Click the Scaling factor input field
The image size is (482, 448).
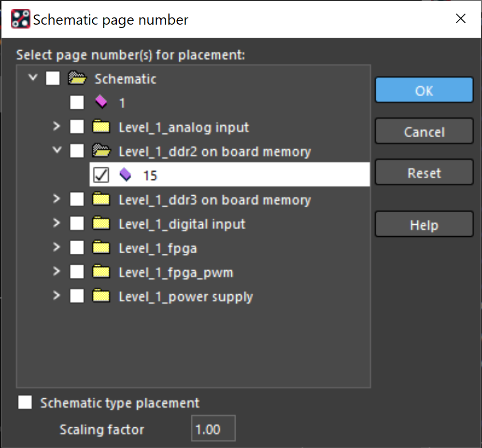click(213, 428)
